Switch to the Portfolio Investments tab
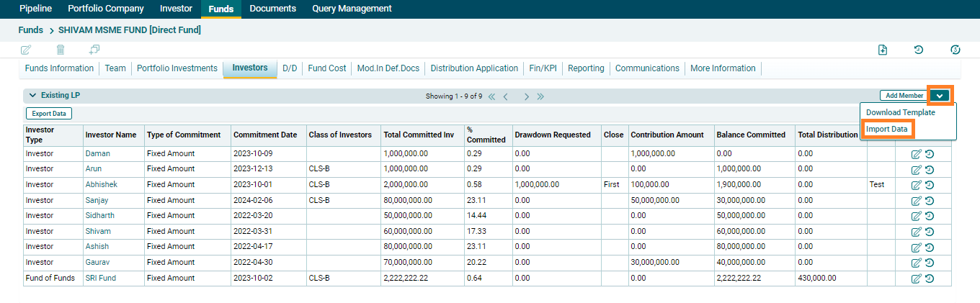Screen dimensions: 980x303 click(x=177, y=68)
